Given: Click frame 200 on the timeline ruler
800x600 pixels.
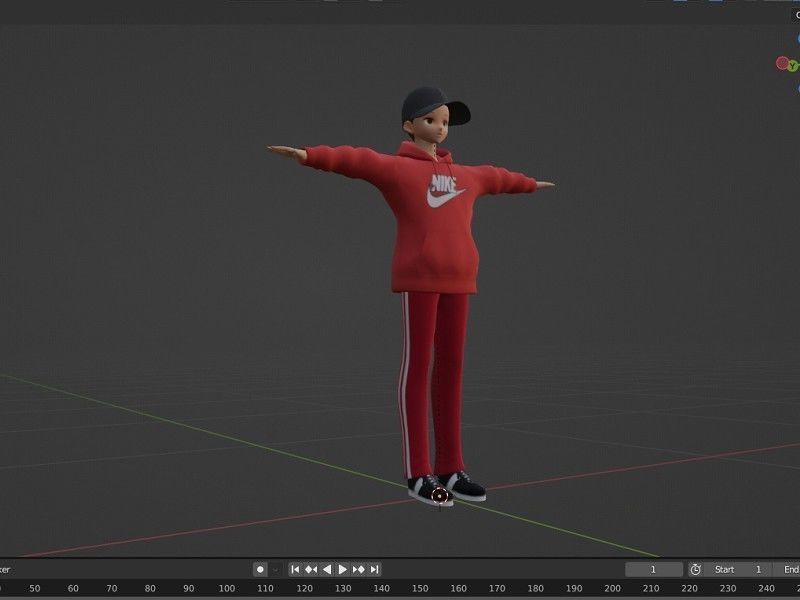Looking at the screenshot, I should 612,588.
